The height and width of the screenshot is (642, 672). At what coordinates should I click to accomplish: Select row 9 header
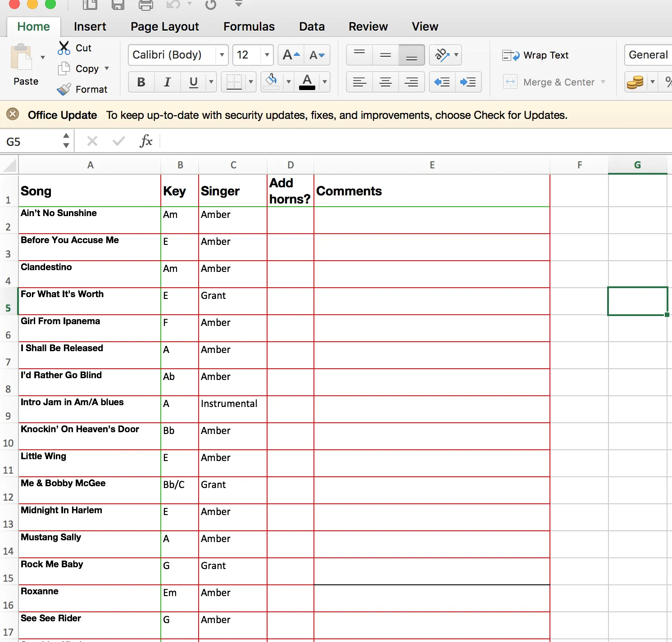click(8, 410)
